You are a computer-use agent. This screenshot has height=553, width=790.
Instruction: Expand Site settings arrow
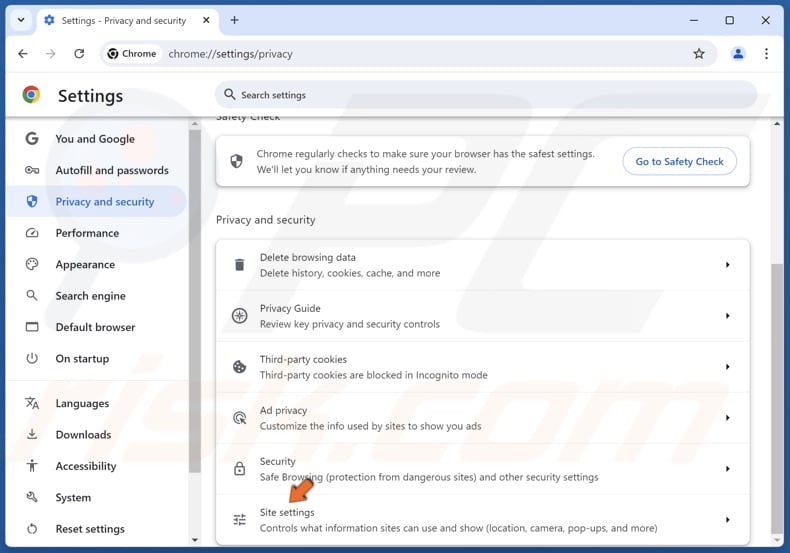pos(728,520)
